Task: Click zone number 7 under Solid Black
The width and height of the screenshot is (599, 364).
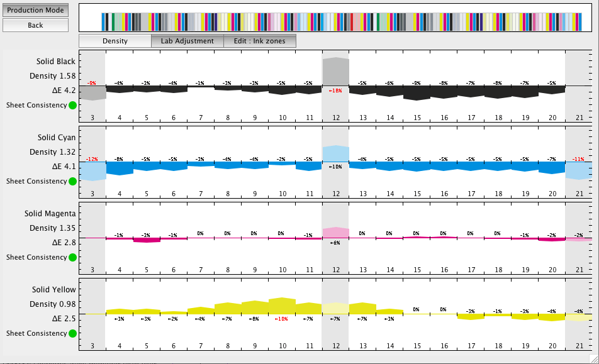Action: point(201,118)
